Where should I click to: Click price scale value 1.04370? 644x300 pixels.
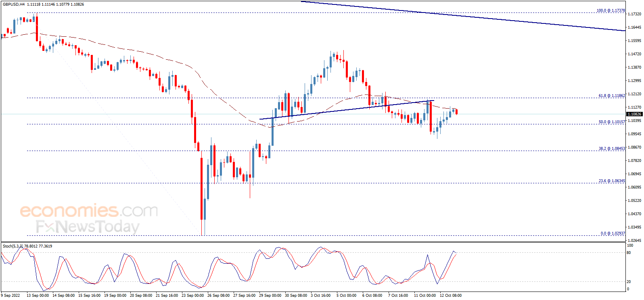635,214
